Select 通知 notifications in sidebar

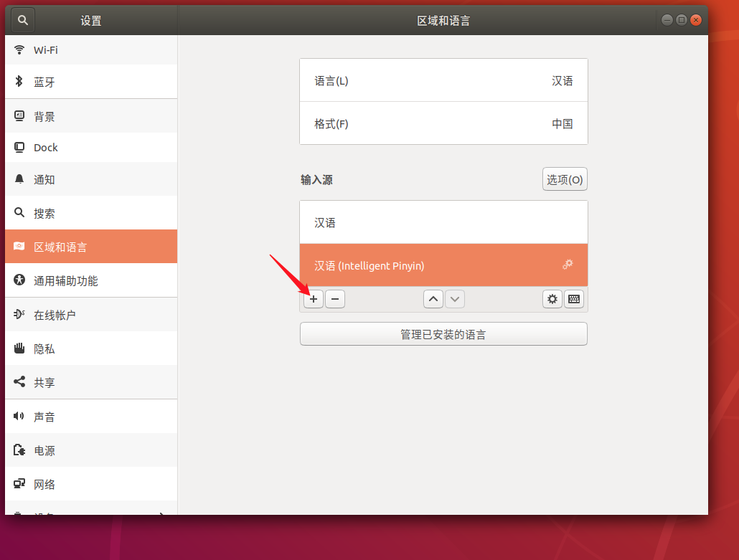[x=91, y=179]
